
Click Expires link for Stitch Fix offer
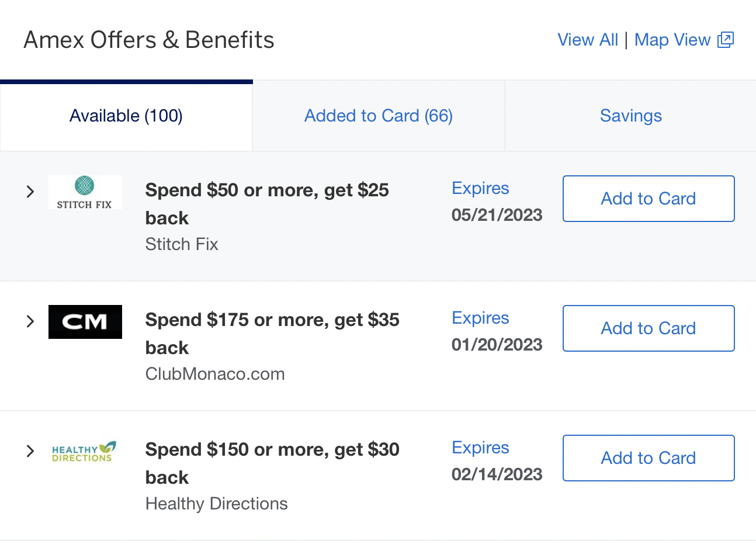pos(480,188)
